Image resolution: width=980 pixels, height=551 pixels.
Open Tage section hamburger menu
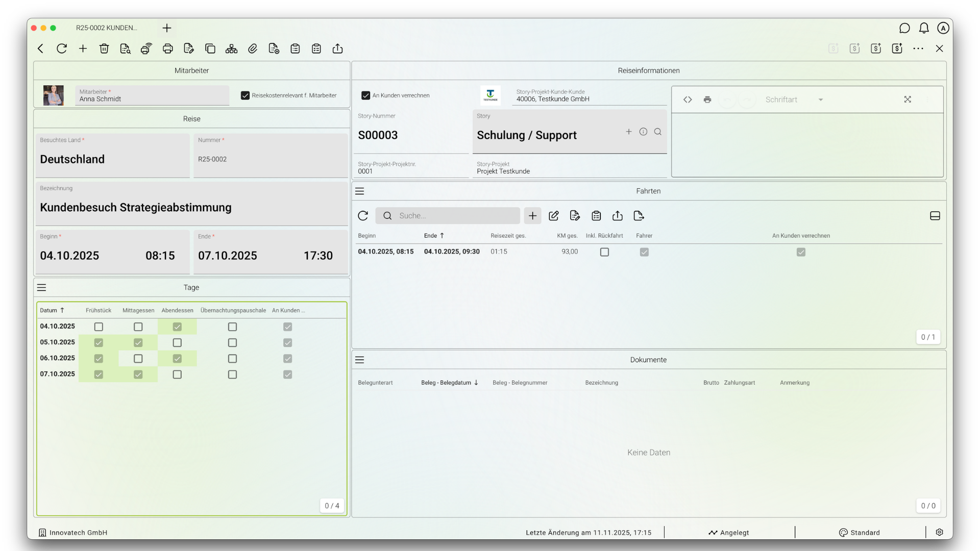pos(42,288)
